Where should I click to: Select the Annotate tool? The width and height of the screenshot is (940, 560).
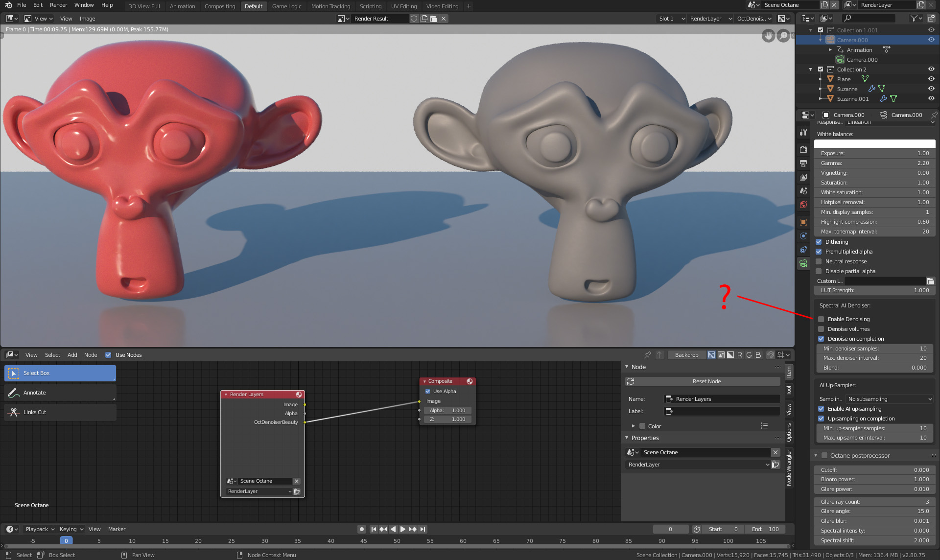coord(34,393)
